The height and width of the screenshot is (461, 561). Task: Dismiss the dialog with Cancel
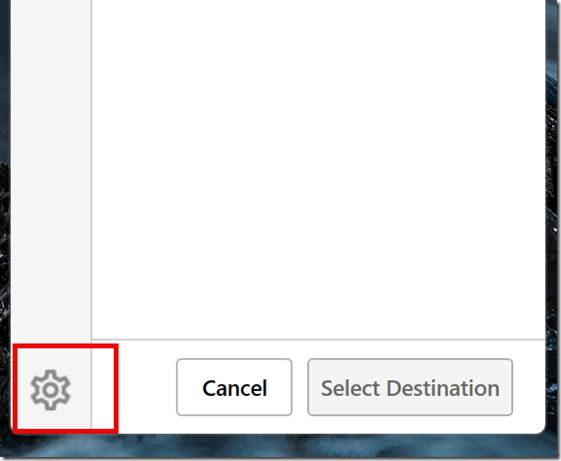click(x=234, y=387)
